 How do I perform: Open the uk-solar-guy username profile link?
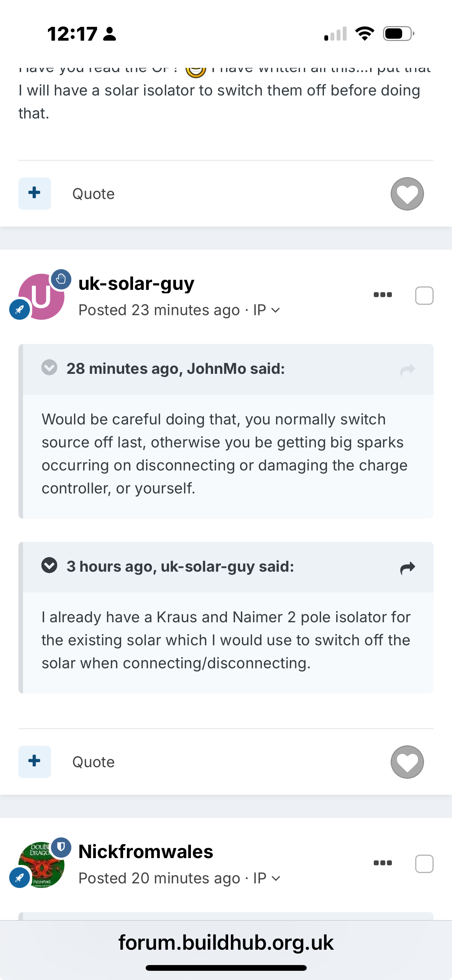(136, 284)
